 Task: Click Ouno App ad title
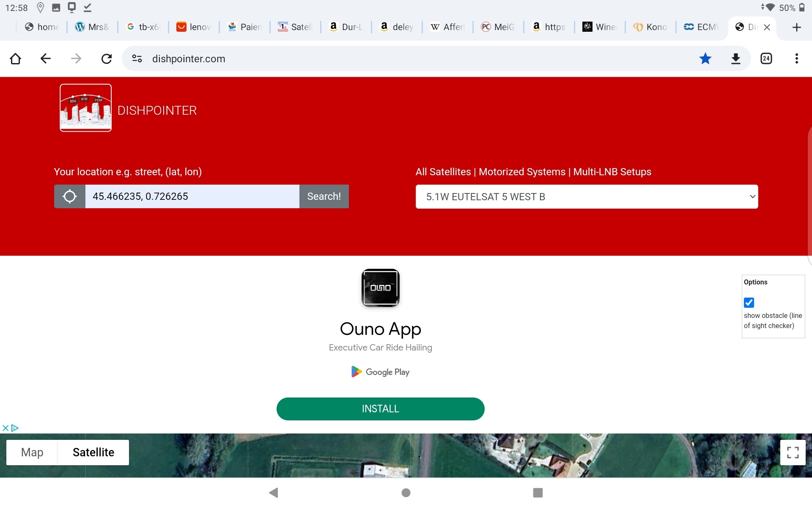(x=381, y=329)
